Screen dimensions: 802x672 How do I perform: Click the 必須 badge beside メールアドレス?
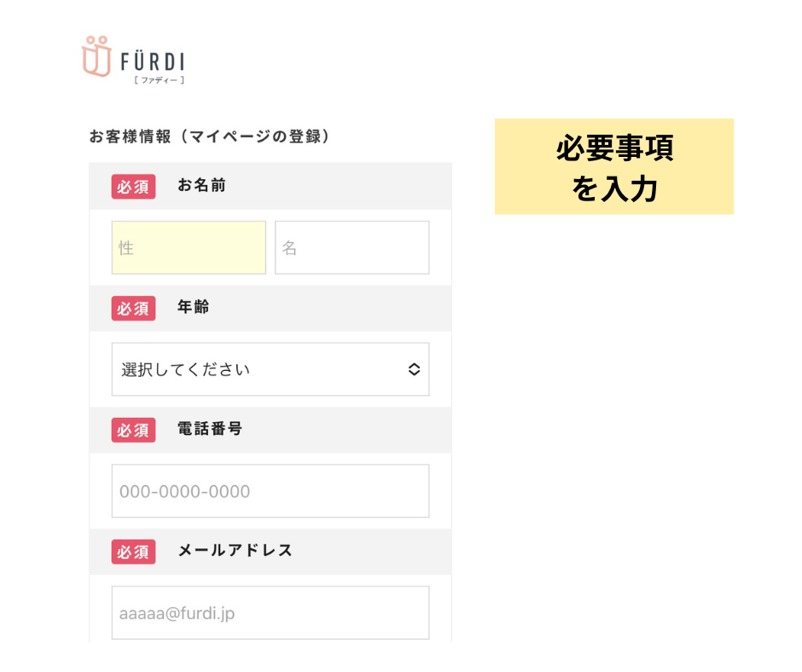pos(133,551)
